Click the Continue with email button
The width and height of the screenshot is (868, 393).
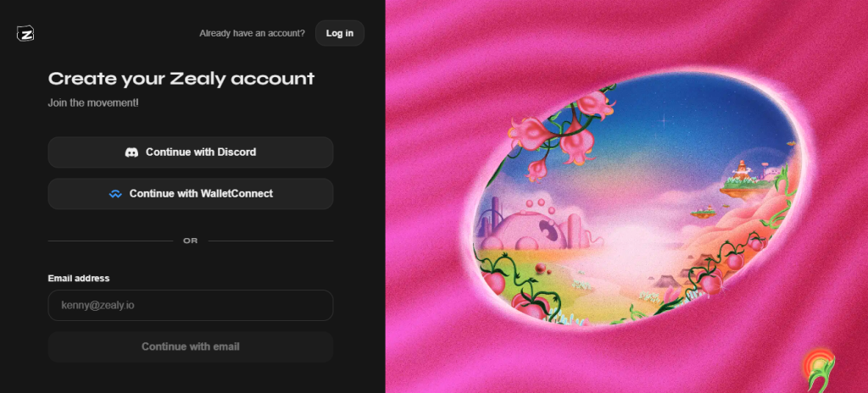[191, 346]
